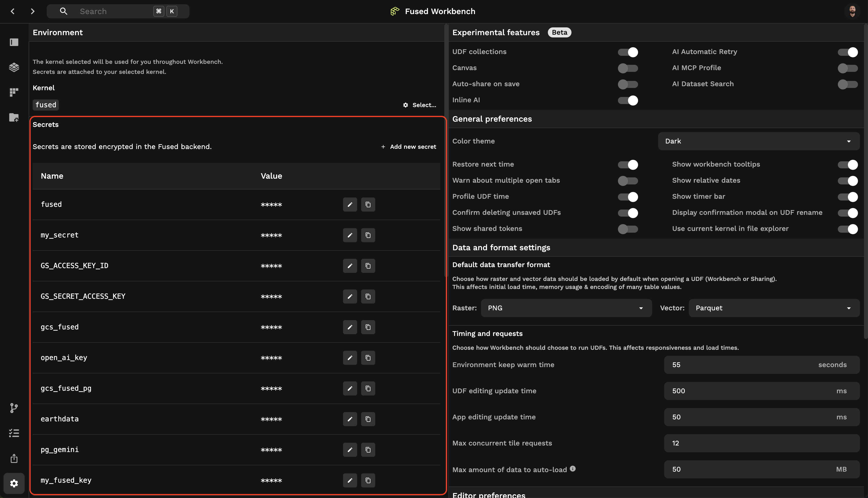Click the Search field at top
The image size is (868, 498).
113,11
